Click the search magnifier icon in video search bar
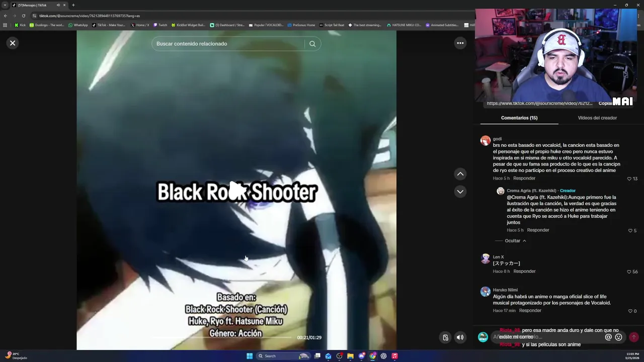This screenshot has width=644, height=362. pos(312,44)
